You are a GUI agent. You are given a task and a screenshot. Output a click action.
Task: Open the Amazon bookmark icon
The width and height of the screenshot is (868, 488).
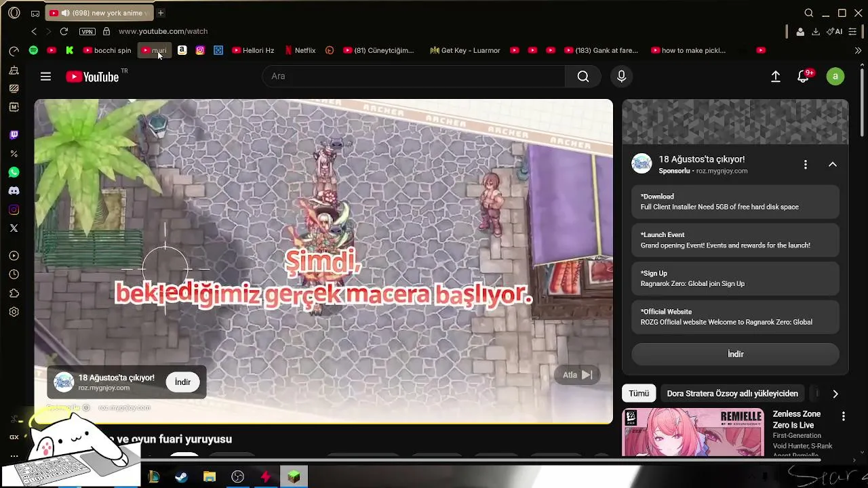182,50
